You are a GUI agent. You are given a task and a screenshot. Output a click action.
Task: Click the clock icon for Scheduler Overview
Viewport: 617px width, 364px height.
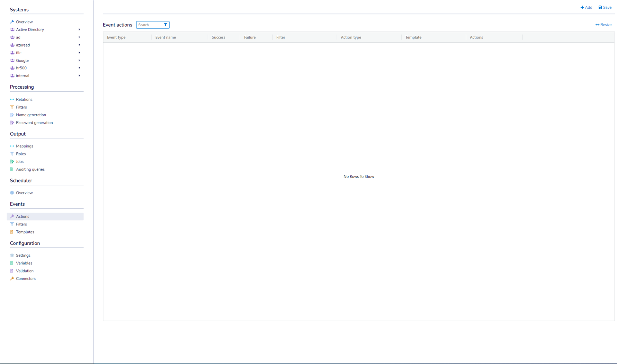pyautogui.click(x=12, y=193)
